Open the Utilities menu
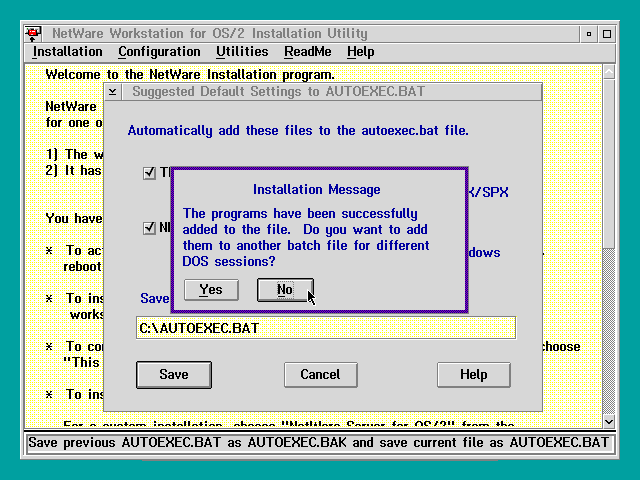640x480 pixels. (x=242, y=52)
